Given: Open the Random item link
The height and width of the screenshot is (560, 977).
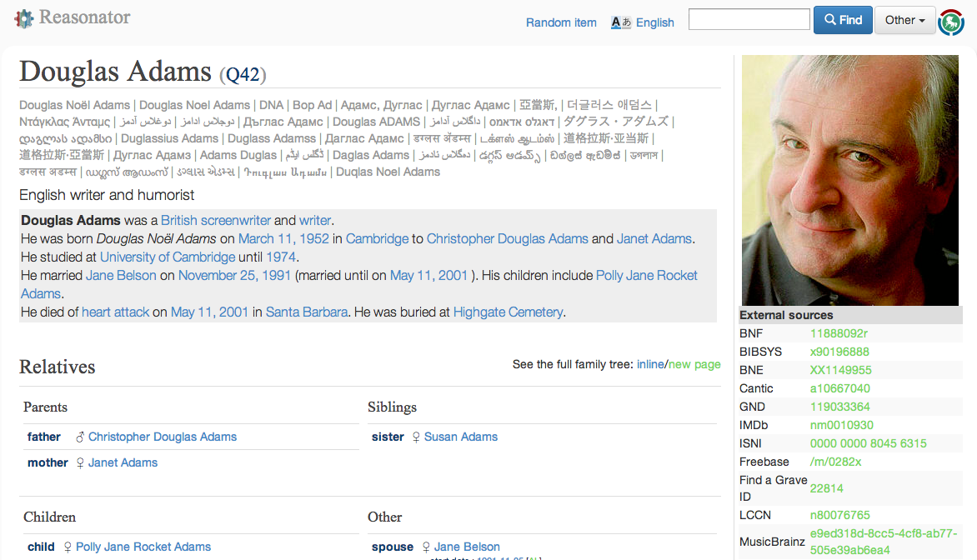Looking at the screenshot, I should click(x=561, y=22).
